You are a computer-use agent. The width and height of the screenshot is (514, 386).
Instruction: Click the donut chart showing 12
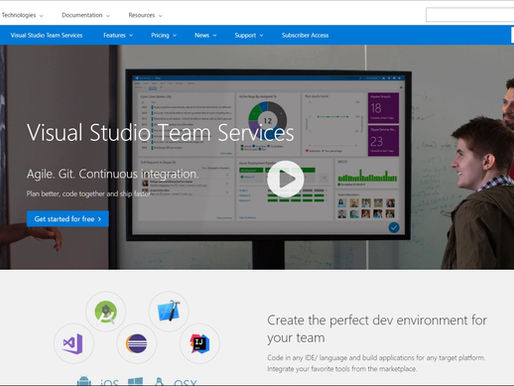(267, 120)
